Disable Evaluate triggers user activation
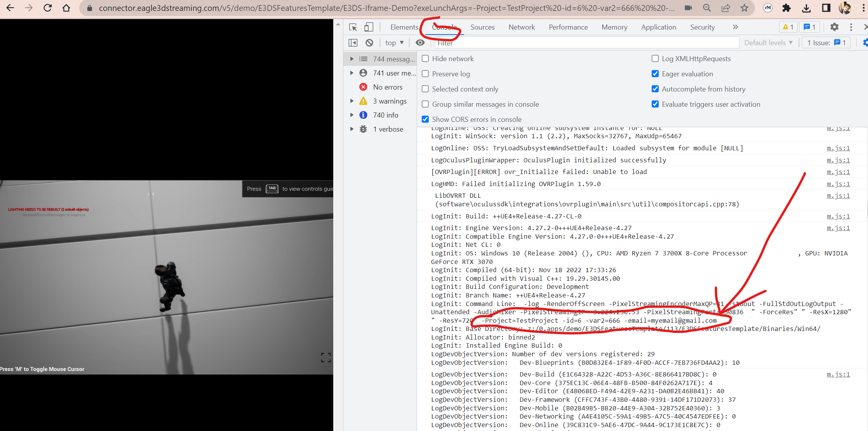The width and height of the screenshot is (868, 431). pyautogui.click(x=655, y=104)
